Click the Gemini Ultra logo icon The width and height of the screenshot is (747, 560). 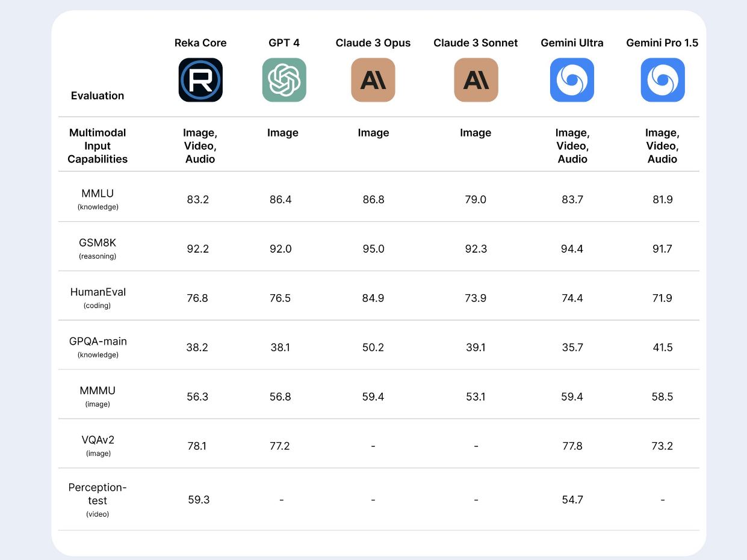click(572, 80)
